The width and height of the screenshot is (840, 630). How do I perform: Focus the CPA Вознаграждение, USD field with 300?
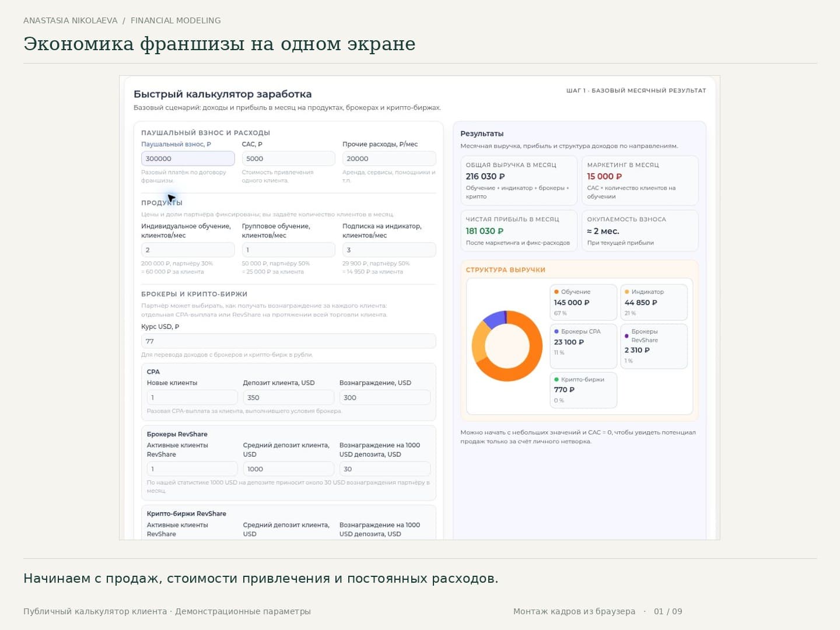tap(384, 397)
